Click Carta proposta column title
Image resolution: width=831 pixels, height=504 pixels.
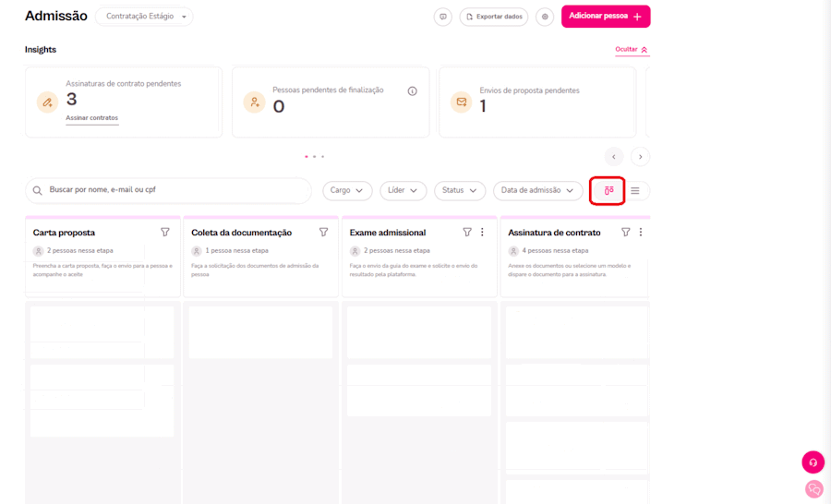tap(64, 233)
